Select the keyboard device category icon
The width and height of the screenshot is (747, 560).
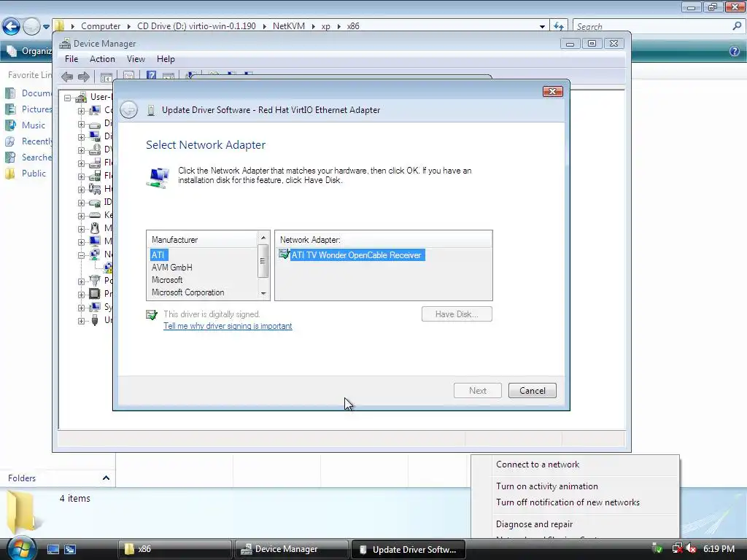coord(95,215)
